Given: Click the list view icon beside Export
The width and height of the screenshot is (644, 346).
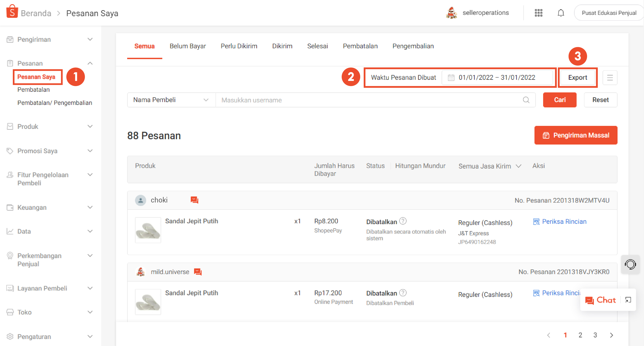Looking at the screenshot, I should (610, 77).
